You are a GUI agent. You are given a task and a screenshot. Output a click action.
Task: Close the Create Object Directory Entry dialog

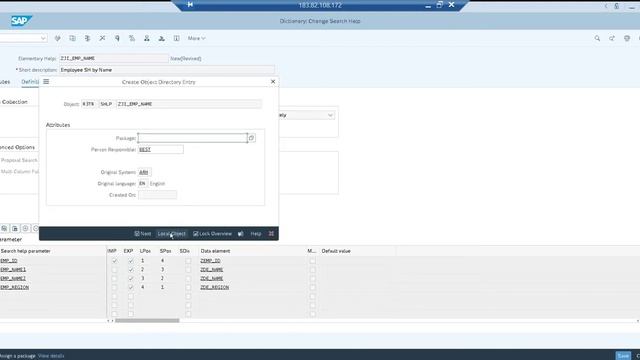pyautogui.click(x=273, y=82)
